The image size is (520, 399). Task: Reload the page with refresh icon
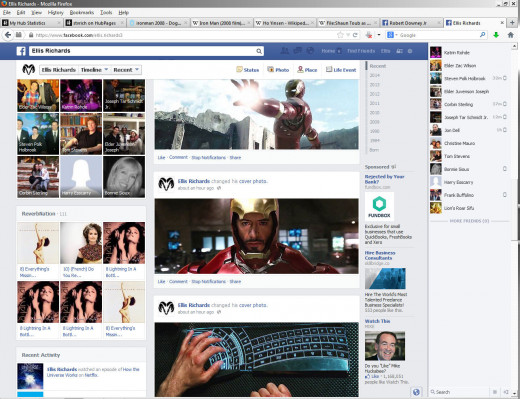[x=355, y=35]
